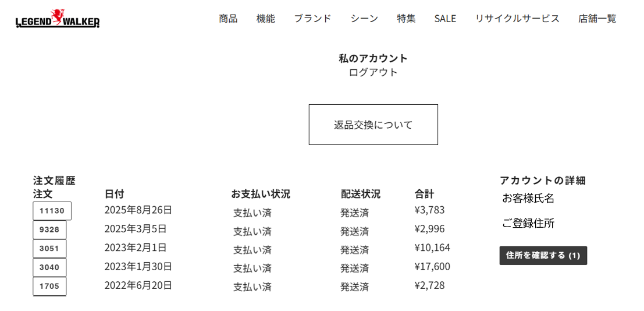Click the 私のアカウント heading

pos(373,58)
